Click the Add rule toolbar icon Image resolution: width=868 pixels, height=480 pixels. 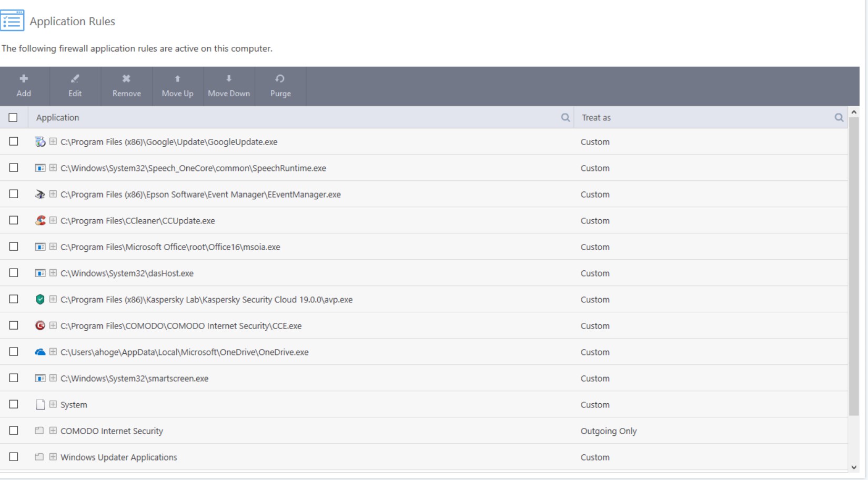point(24,79)
